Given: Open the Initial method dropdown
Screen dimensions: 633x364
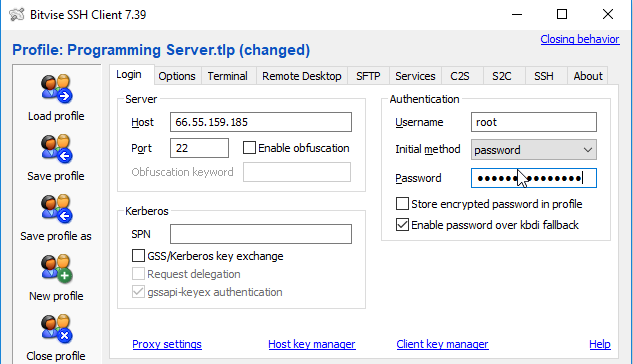Looking at the screenshot, I should pos(534,150).
